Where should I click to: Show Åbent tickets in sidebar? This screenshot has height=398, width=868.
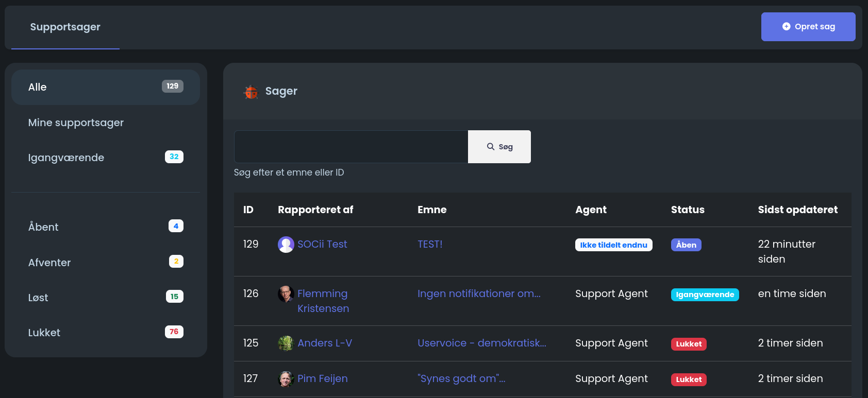pyautogui.click(x=43, y=227)
